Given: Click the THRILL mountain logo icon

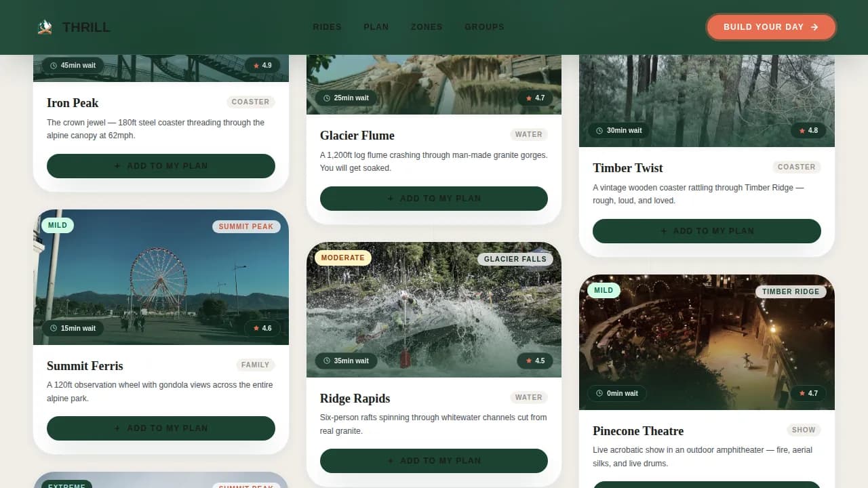Looking at the screenshot, I should [x=45, y=26].
